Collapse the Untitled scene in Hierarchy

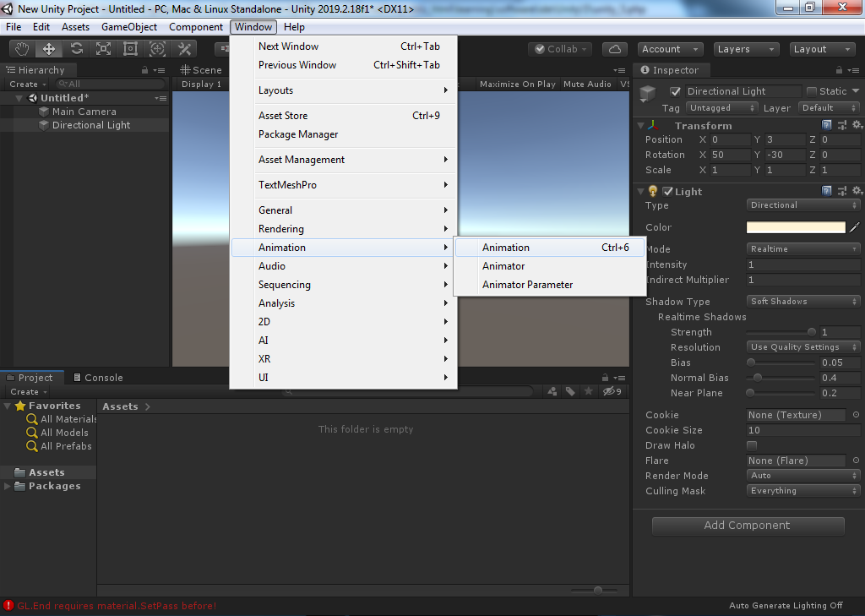click(19, 98)
